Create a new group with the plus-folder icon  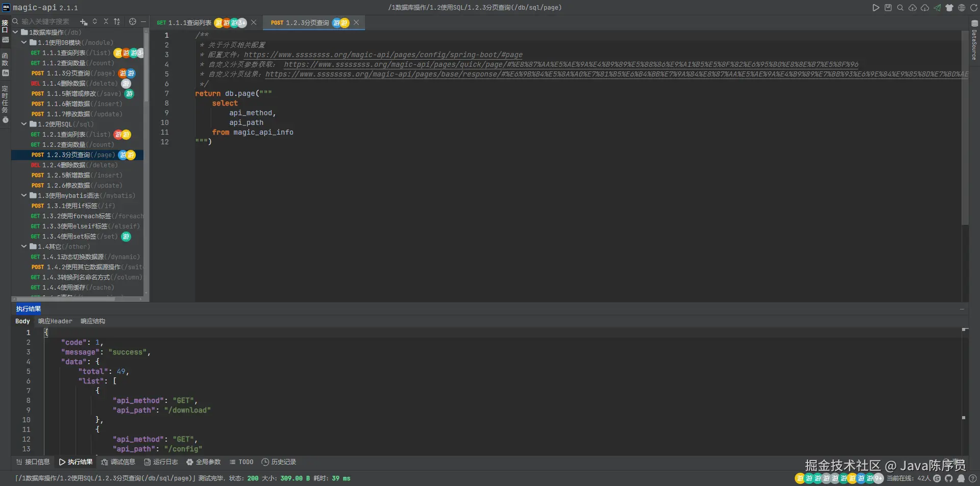[x=84, y=22]
